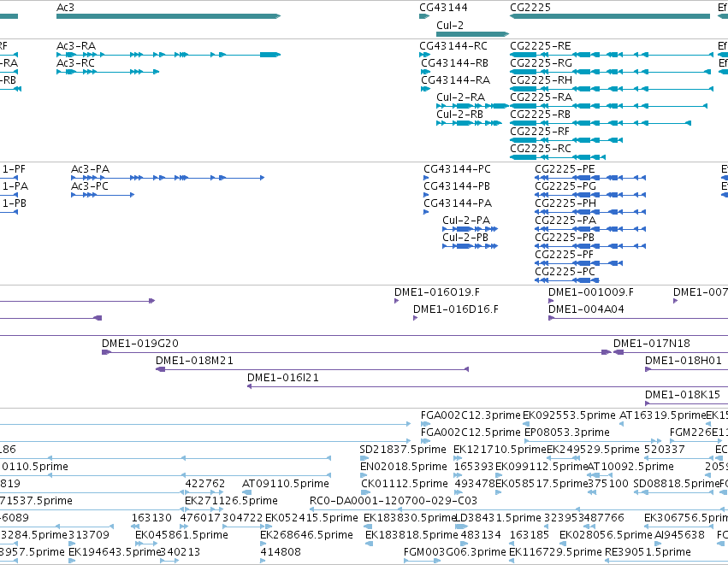728x565 pixels.
Task: Choose CDS feature CG43144-PB
Action: coord(426,195)
